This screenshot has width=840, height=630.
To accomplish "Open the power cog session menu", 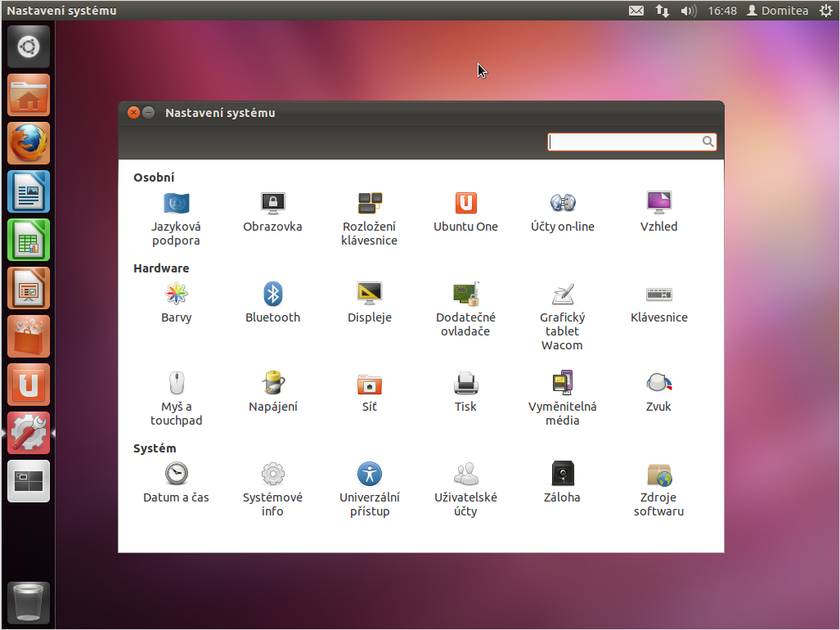I will (x=825, y=11).
